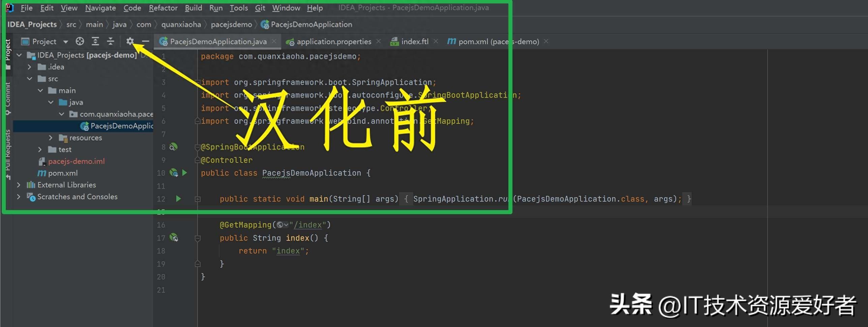
Task: Click run arrow beside main method
Action: [x=179, y=199]
